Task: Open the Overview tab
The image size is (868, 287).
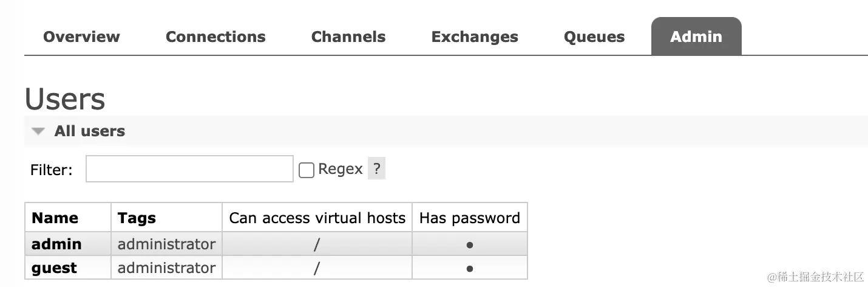Action: click(x=81, y=37)
